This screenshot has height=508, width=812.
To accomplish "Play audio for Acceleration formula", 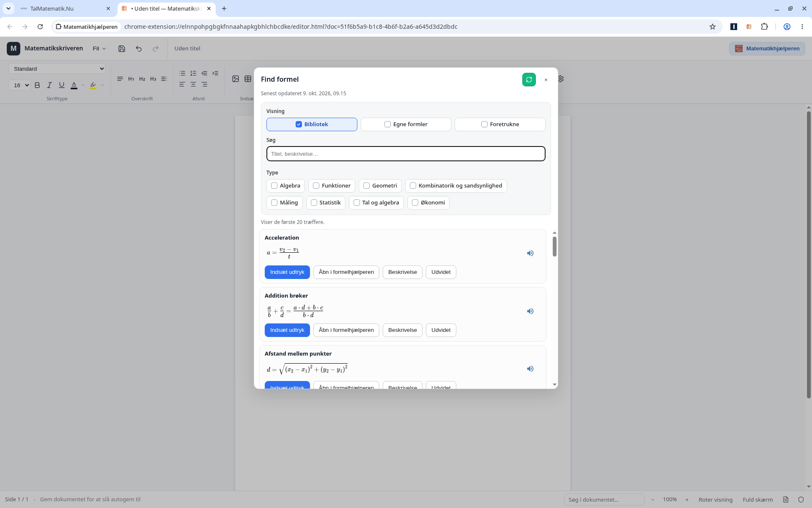I will tap(530, 253).
